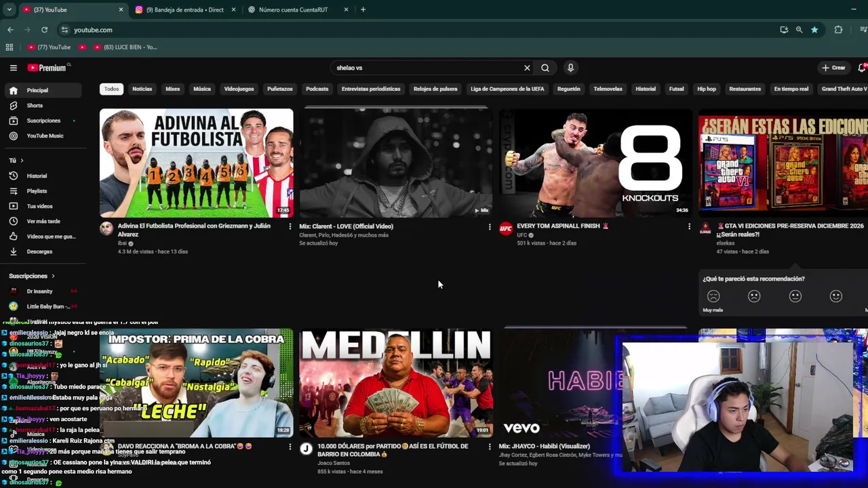
Task: Open Ibai channel avatar
Action: click(x=106, y=228)
